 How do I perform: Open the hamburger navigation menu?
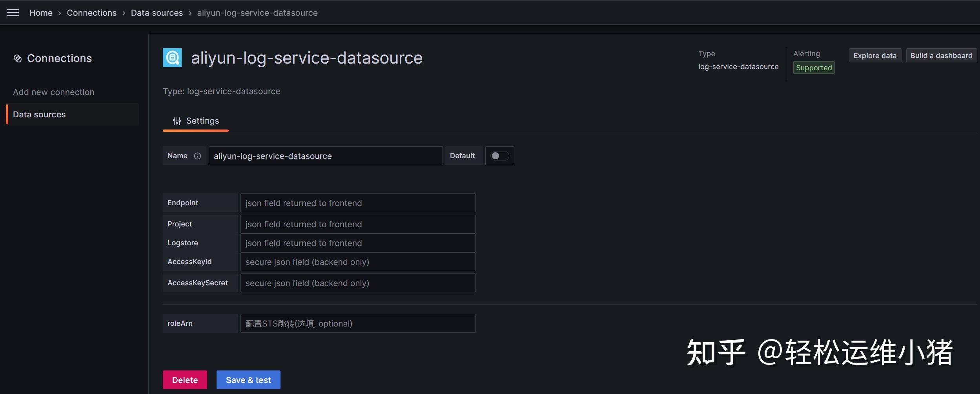[13, 13]
